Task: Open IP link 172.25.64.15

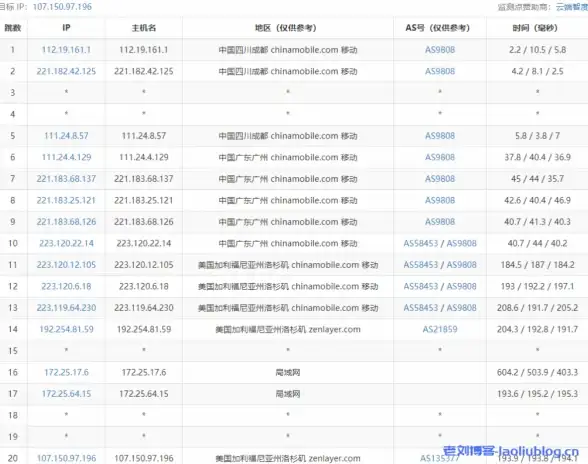Action: pyautogui.click(x=66, y=394)
